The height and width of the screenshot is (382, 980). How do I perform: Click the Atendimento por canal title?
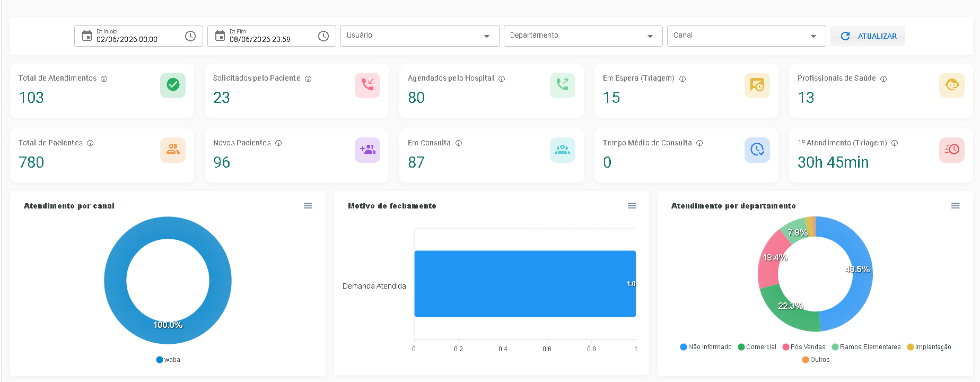point(69,206)
